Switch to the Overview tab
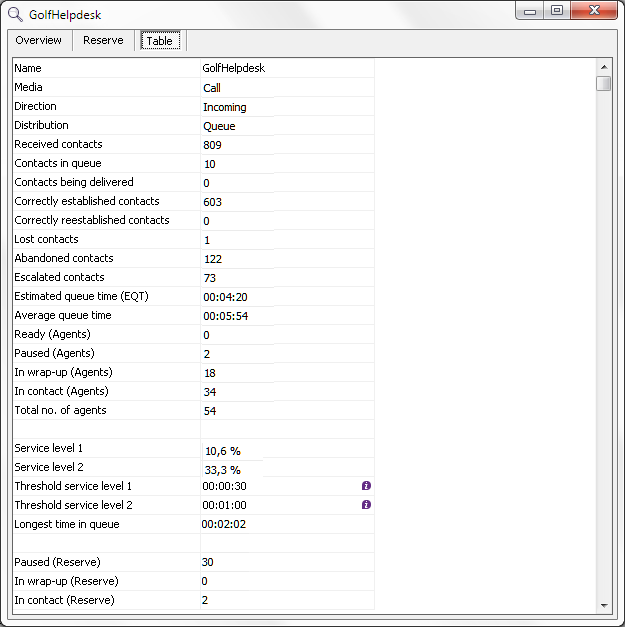The image size is (625, 627). click(x=39, y=41)
